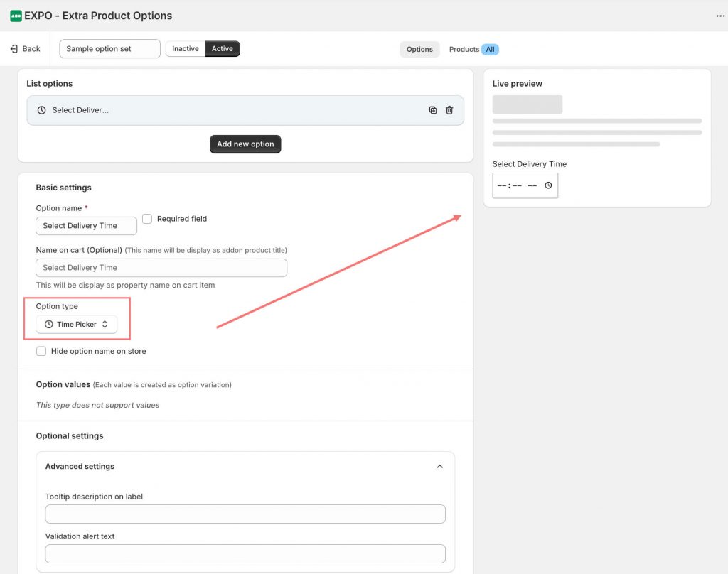Set option set status to Active
Screen dimensions: 728x574
[x=223, y=49]
